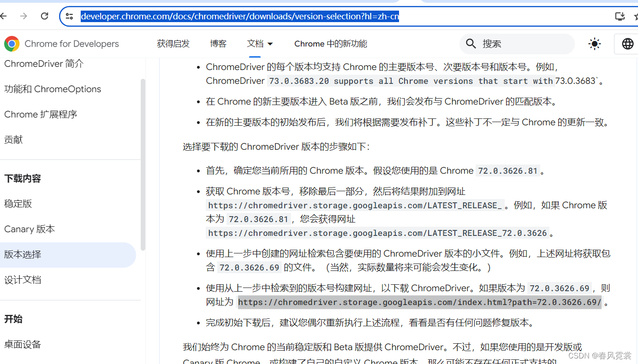
Task: Toggle the light/dark theme sun icon
Action: point(595,44)
